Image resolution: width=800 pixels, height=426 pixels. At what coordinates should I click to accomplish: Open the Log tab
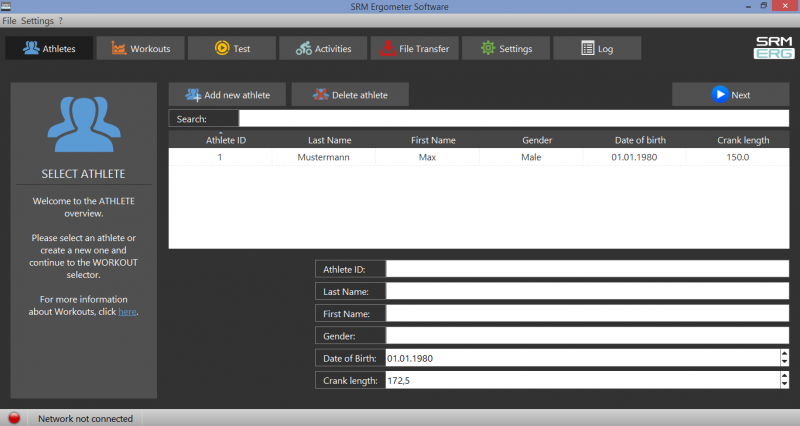[597, 48]
